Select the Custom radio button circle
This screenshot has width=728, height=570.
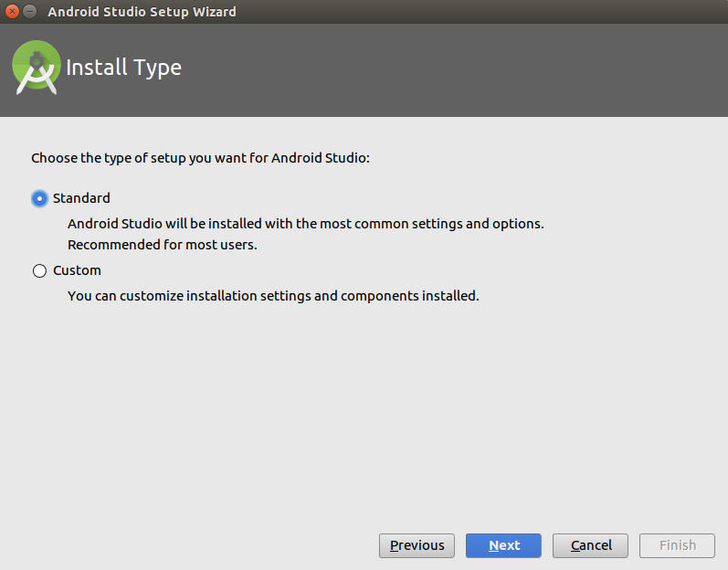click(39, 271)
